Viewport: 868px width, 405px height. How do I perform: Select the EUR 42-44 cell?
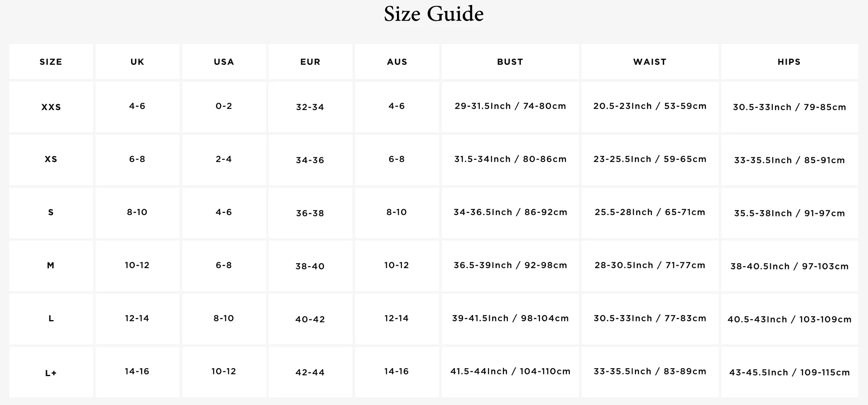point(310,372)
